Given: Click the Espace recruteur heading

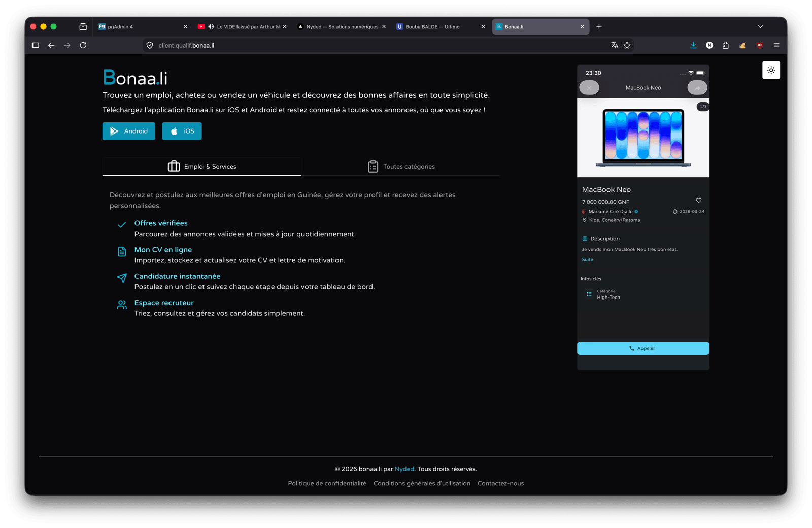Looking at the screenshot, I should pos(164,303).
